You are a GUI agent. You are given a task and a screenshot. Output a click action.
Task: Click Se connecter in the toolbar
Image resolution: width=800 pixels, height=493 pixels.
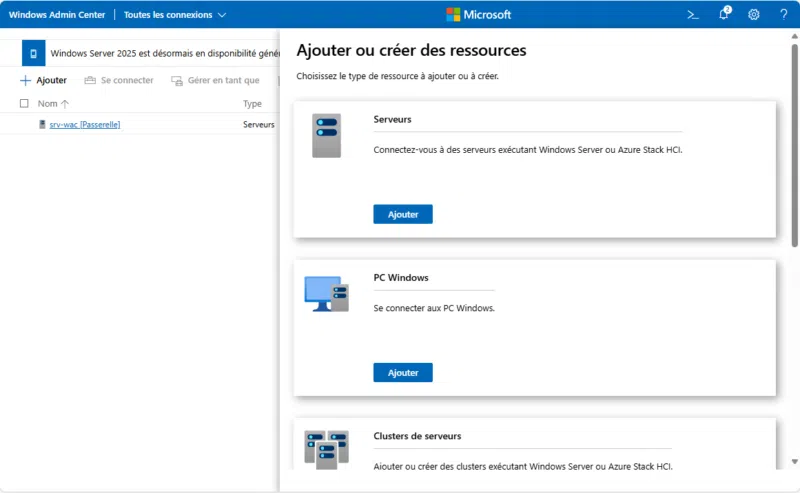pyautogui.click(x=119, y=80)
